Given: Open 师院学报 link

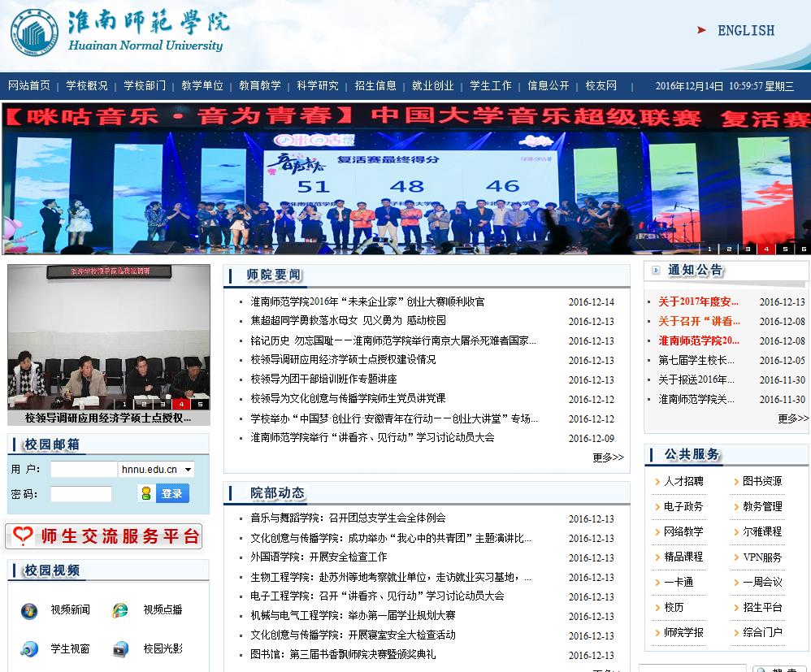Looking at the screenshot, I should click(683, 632).
